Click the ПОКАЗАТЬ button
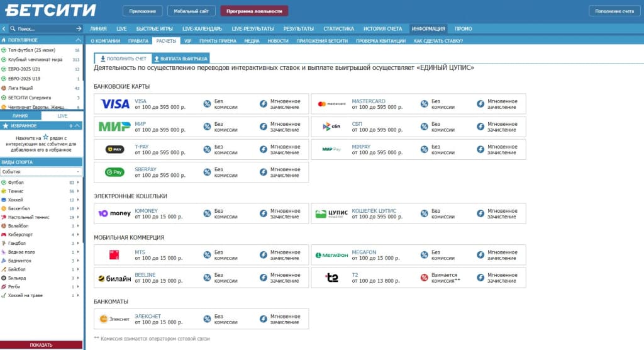 point(41,345)
